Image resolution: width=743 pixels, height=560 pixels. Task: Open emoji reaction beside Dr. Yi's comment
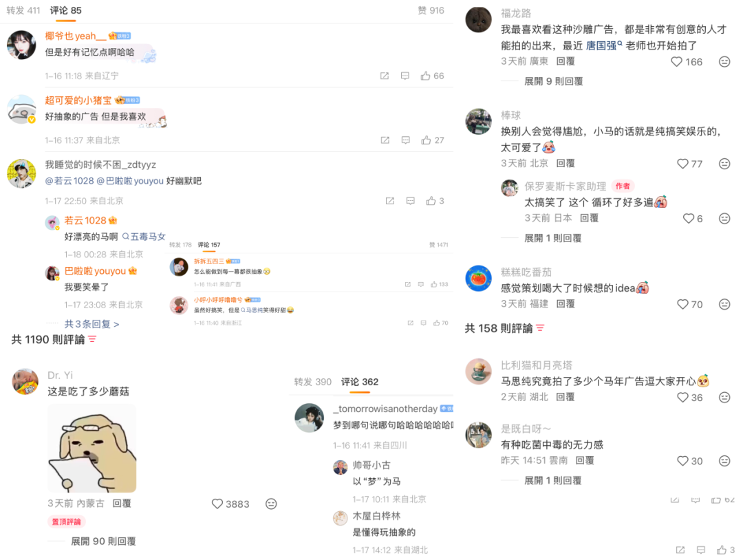271,504
